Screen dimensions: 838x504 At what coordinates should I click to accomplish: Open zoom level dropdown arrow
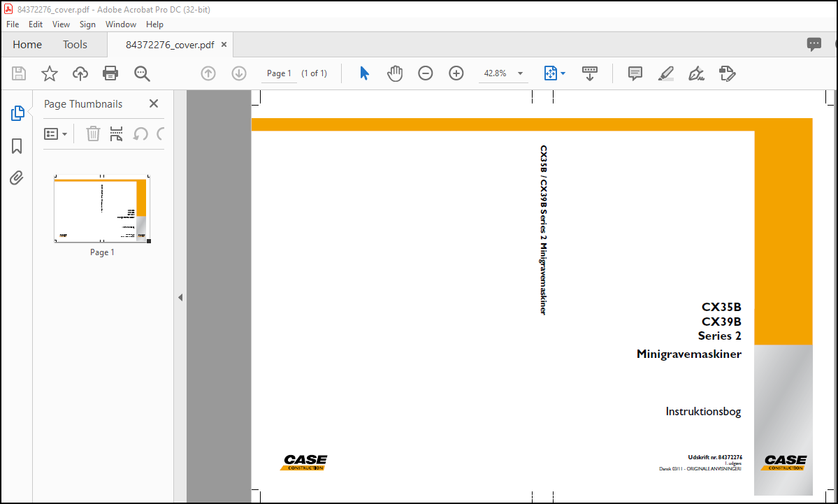(520, 73)
